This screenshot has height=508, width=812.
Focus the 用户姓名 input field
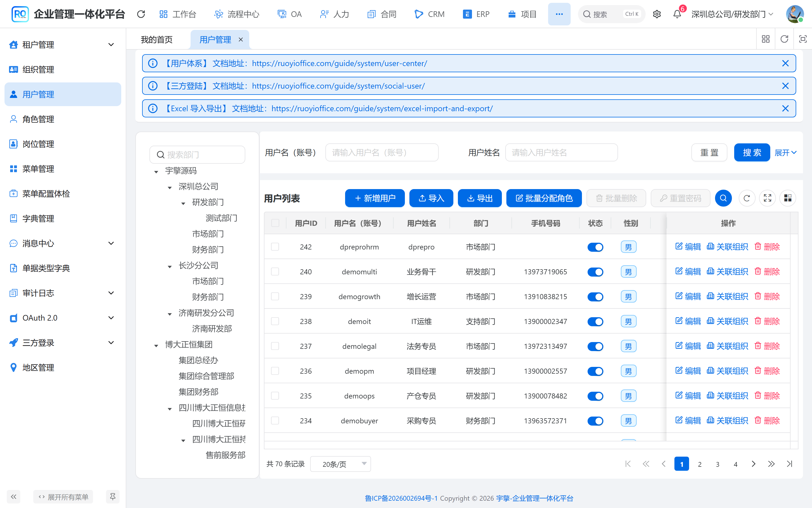pyautogui.click(x=561, y=152)
